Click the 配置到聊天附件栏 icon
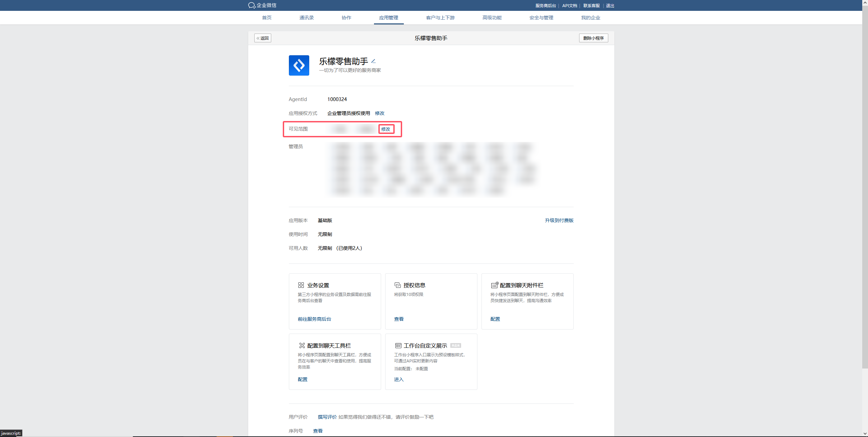Image resolution: width=868 pixels, height=437 pixels. 495,285
